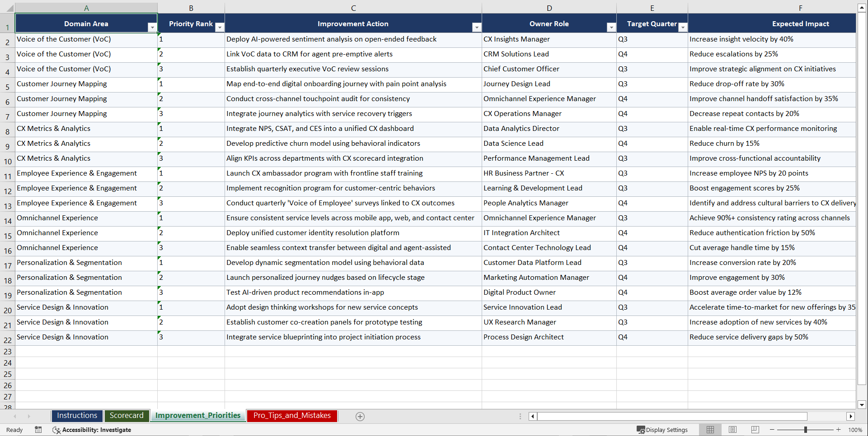This screenshot has height=436, width=868.
Task: Switch to Normal view icon in status bar
Action: click(710, 430)
